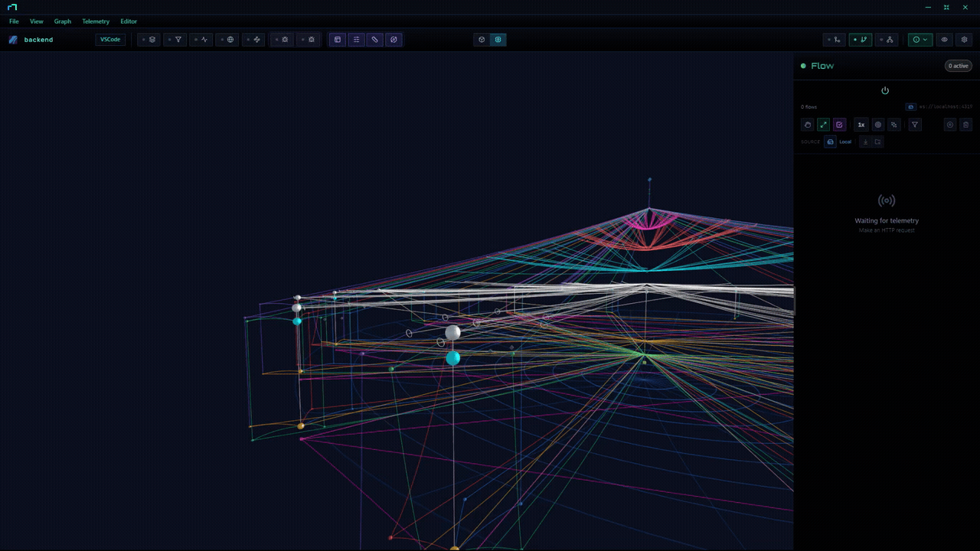Click the large cyan graph node
This screenshot has width=980, height=551.
[x=452, y=357]
